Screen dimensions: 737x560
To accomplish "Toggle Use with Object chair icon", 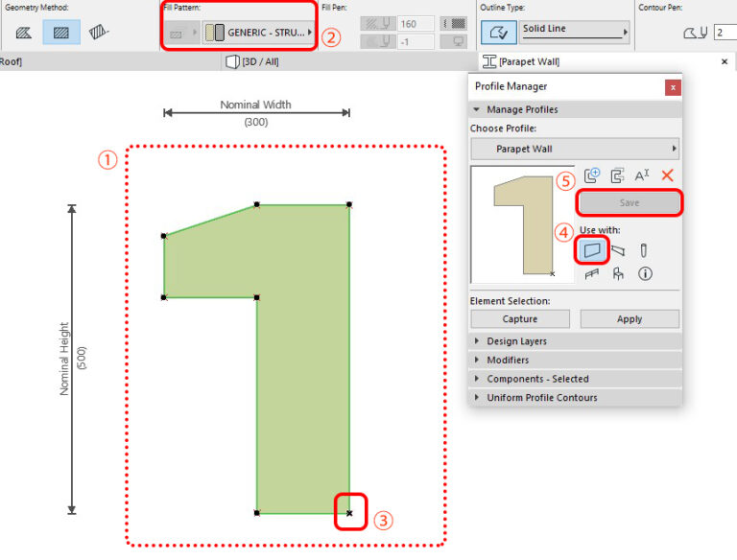I will (x=618, y=273).
